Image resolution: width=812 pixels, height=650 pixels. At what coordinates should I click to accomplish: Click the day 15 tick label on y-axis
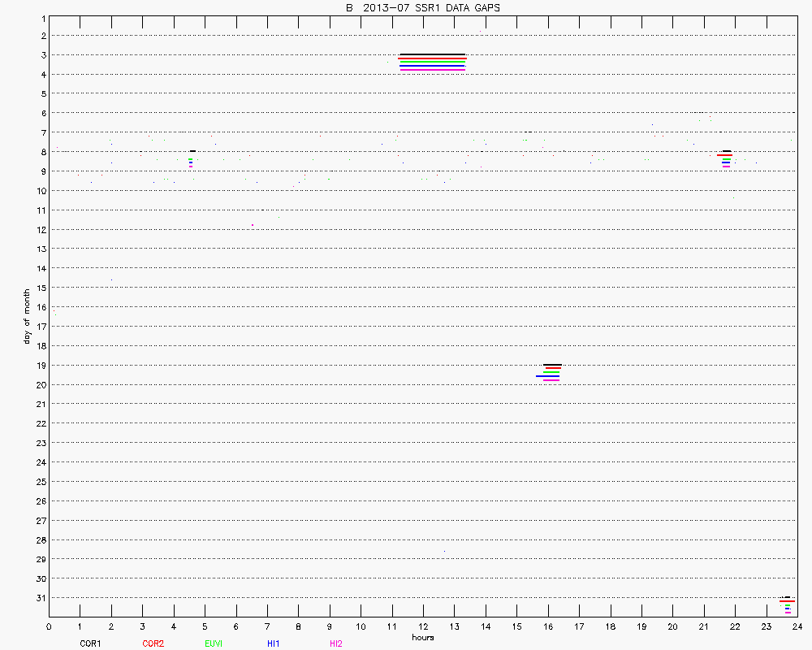pos(40,288)
